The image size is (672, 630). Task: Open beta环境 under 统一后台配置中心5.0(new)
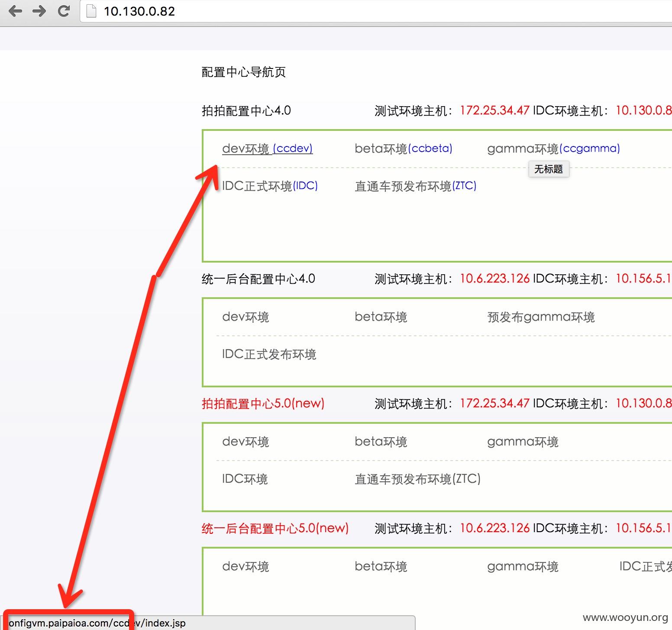coord(381,566)
